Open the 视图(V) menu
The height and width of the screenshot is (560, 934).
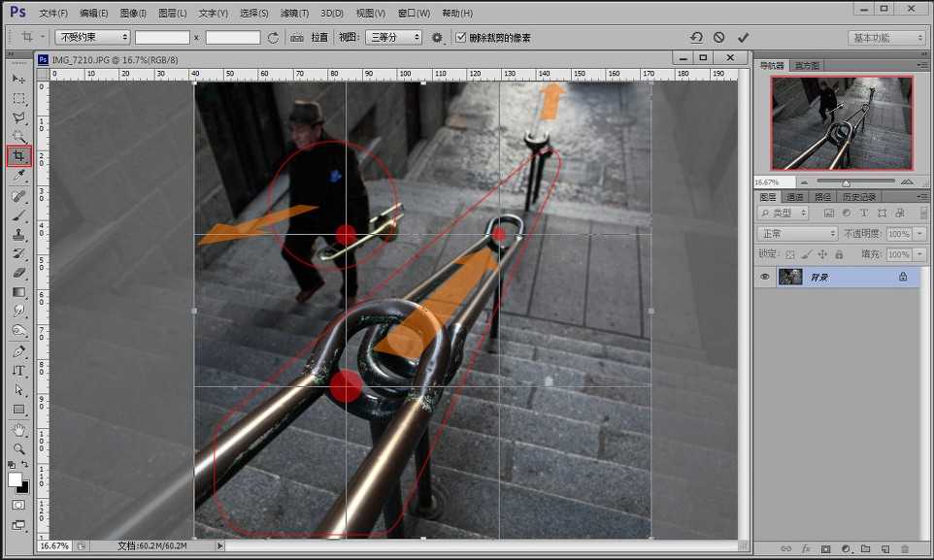[371, 14]
